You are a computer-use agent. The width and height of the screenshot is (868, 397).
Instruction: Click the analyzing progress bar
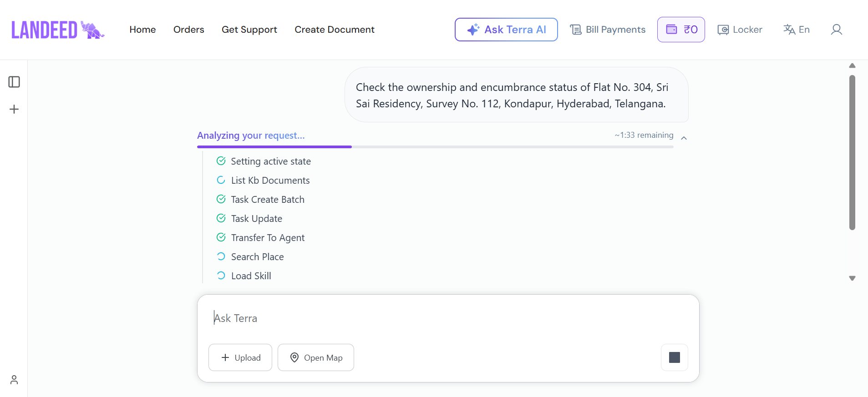(435, 147)
